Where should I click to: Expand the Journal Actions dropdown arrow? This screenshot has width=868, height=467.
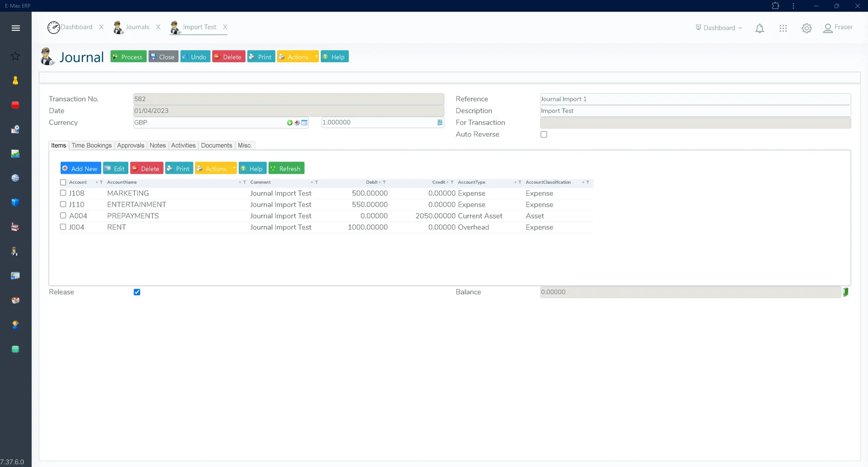(316, 56)
